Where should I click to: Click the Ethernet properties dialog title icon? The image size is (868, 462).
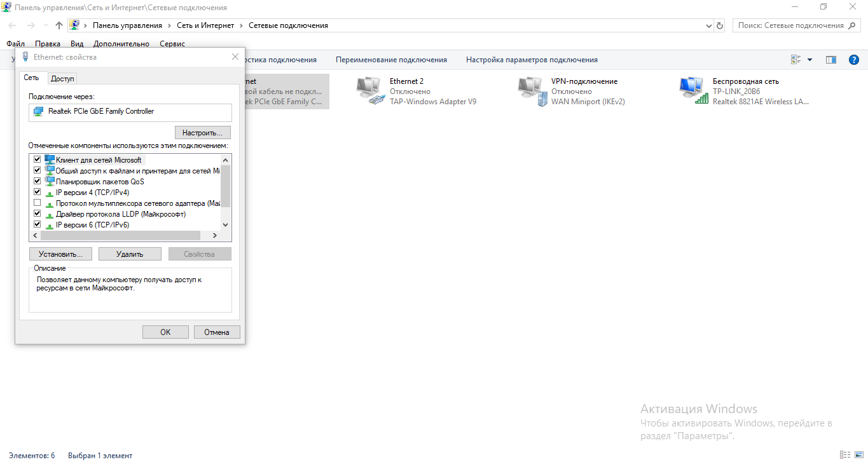click(x=25, y=57)
